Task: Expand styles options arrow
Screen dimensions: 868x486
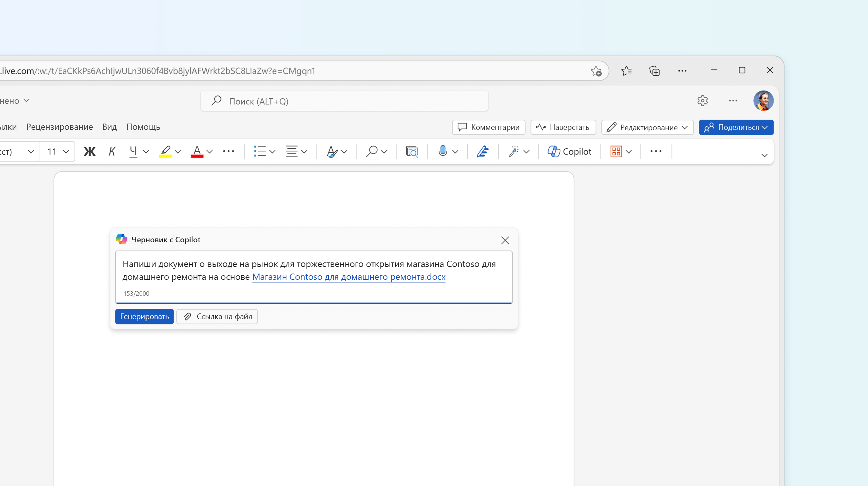Action: point(344,152)
